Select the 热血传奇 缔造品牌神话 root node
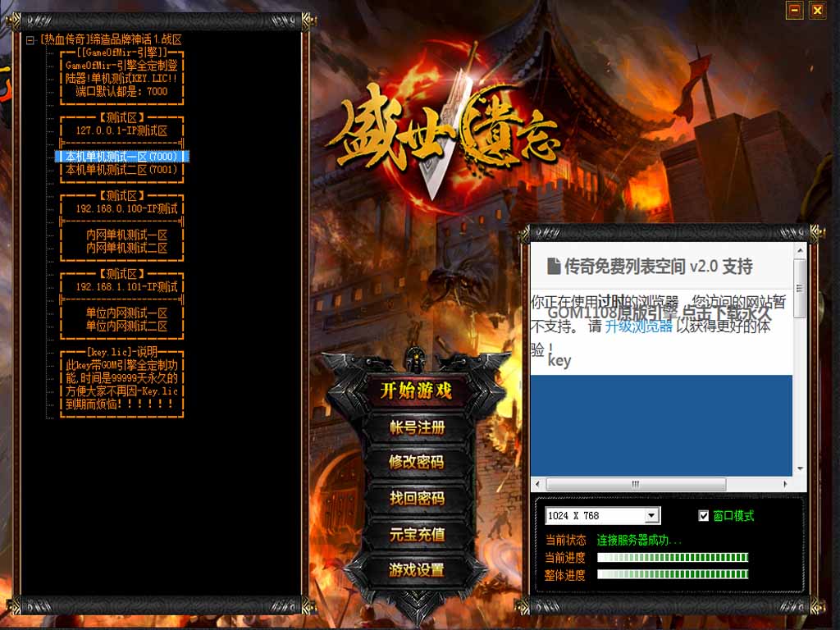The width and height of the screenshot is (840, 630). [x=111, y=39]
